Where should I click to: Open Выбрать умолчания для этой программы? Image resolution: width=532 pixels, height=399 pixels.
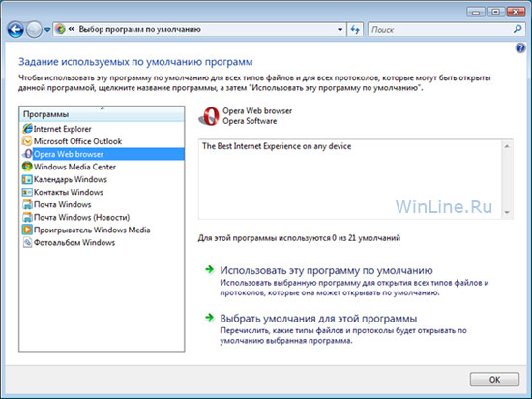pos(318,319)
